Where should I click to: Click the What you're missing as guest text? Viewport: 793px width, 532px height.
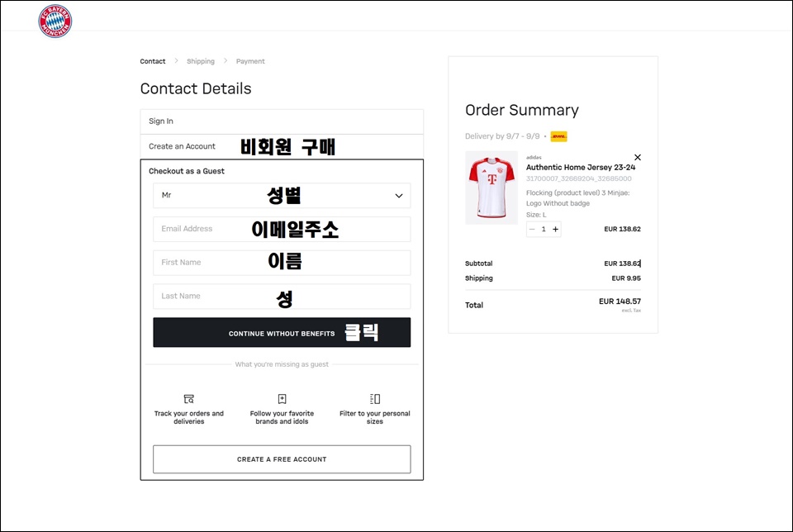click(282, 364)
